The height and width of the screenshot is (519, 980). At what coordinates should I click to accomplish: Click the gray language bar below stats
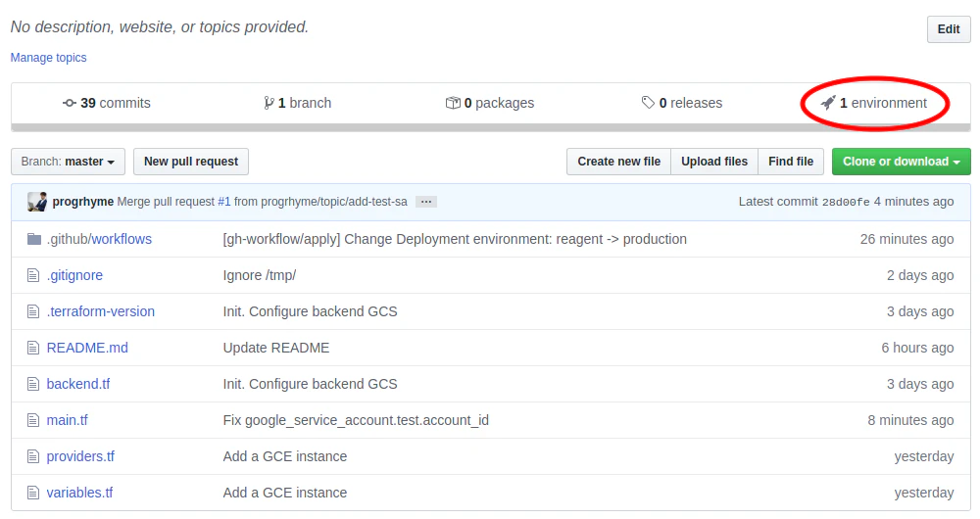tap(491, 127)
